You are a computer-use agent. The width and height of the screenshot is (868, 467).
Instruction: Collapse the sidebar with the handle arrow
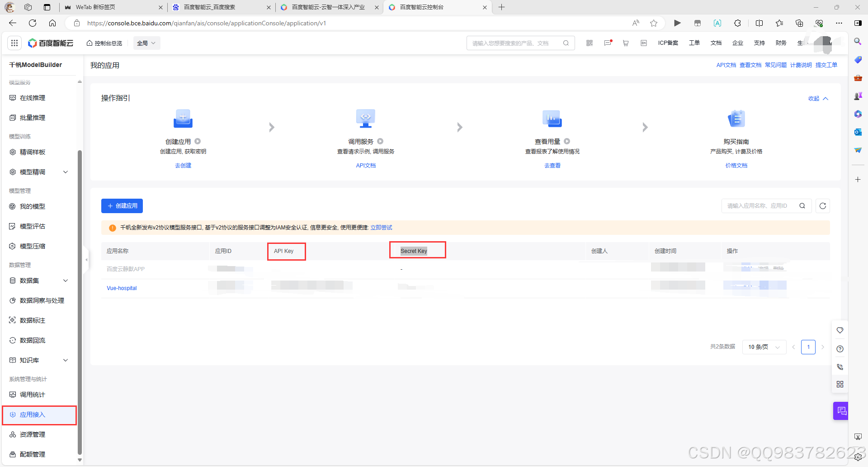[86, 260]
